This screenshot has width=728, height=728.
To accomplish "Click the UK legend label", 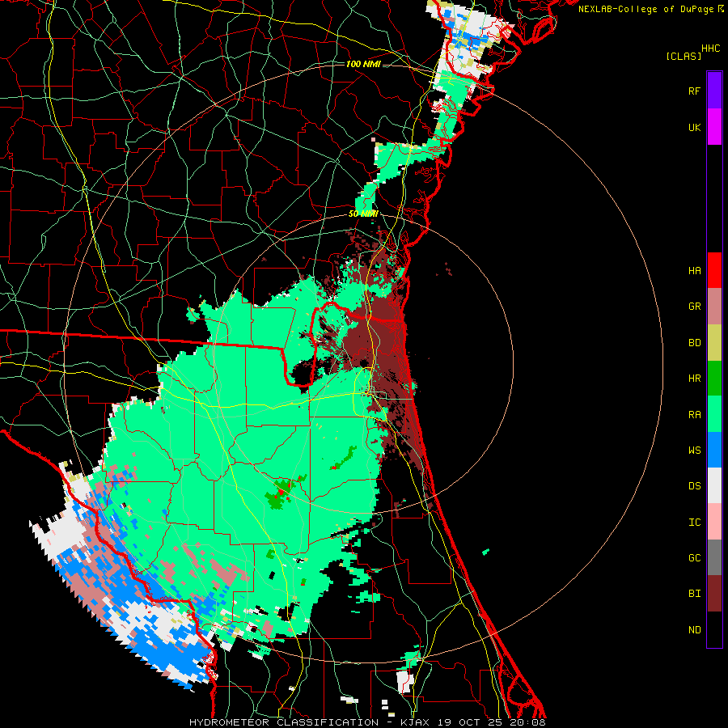I will pyautogui.click(x=695, y=127).
